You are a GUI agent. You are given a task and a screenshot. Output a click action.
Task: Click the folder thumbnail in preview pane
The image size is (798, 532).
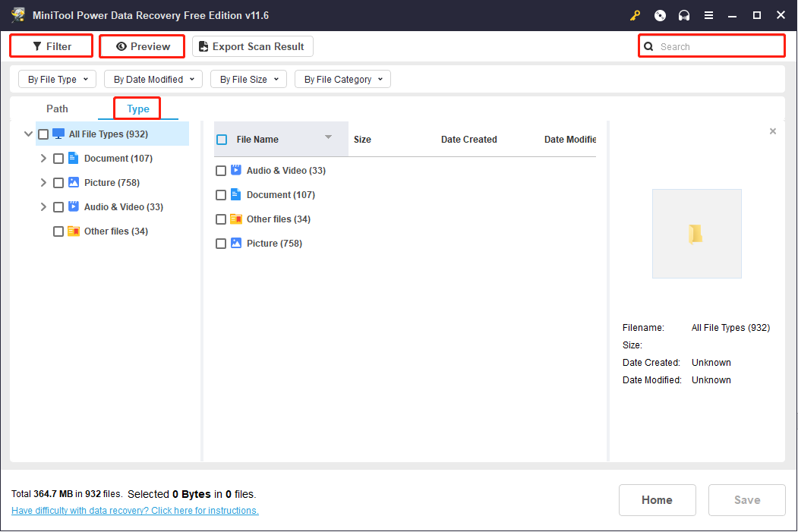coord(696,234)
